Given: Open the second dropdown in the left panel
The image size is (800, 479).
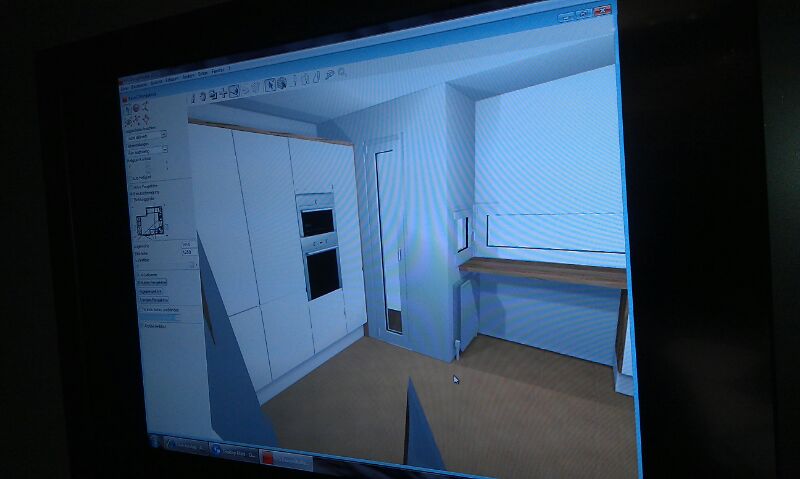Looking at the screenshot, I should pyautogui.click(x=164, y=149).
